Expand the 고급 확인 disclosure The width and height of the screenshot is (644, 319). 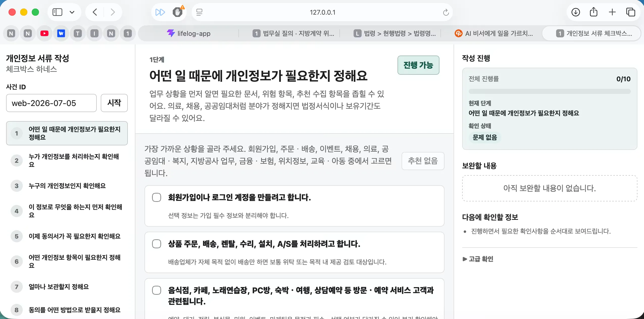click(x=478, y=259)
